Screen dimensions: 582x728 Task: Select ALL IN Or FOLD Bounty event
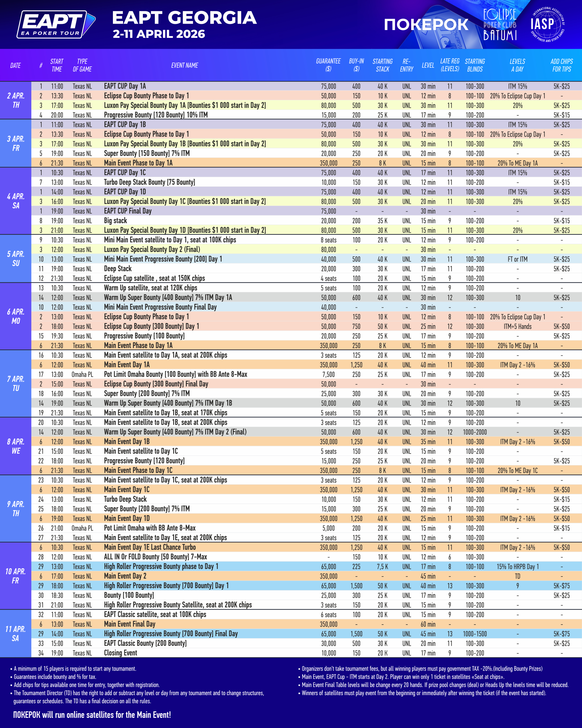pyautogui.click(x=155, y=557)
